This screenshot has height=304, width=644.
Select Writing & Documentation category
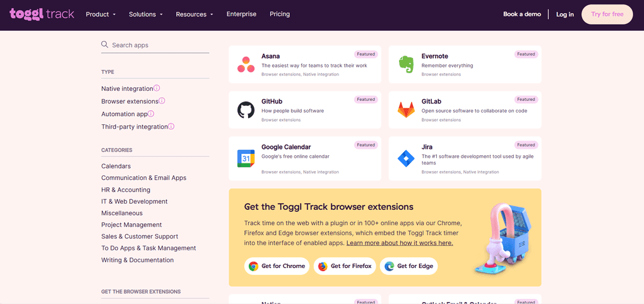[137, 260]
